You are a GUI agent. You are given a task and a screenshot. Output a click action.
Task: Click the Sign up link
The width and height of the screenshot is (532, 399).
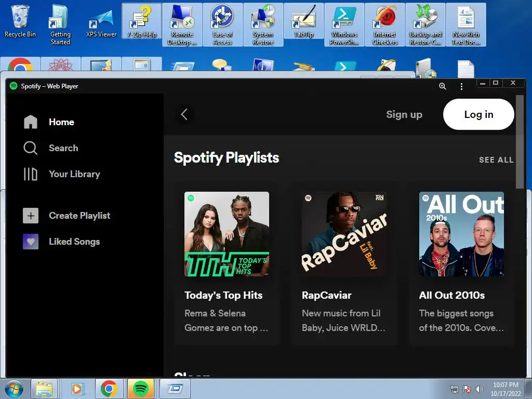404,114
